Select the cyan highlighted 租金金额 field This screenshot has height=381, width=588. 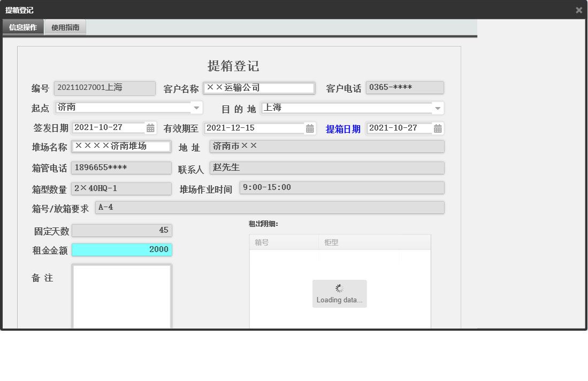click(121, 249)
